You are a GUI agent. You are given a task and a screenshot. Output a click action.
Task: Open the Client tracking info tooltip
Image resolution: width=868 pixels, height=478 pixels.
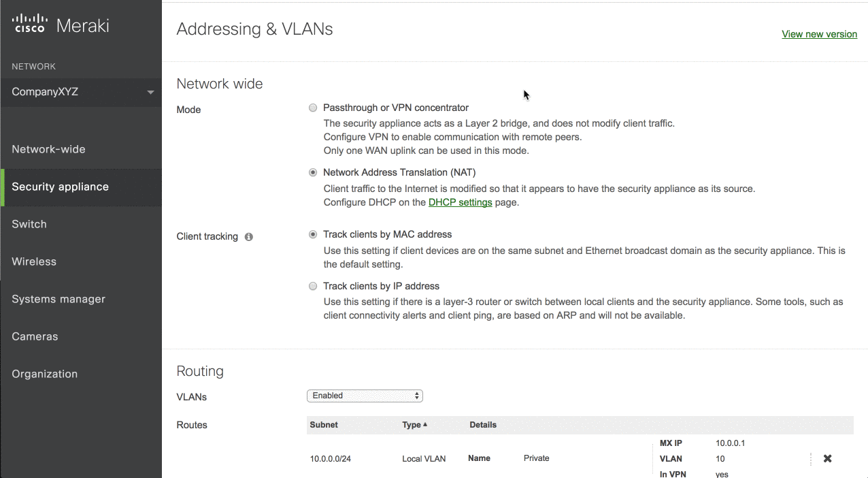[x=248, y=236]
